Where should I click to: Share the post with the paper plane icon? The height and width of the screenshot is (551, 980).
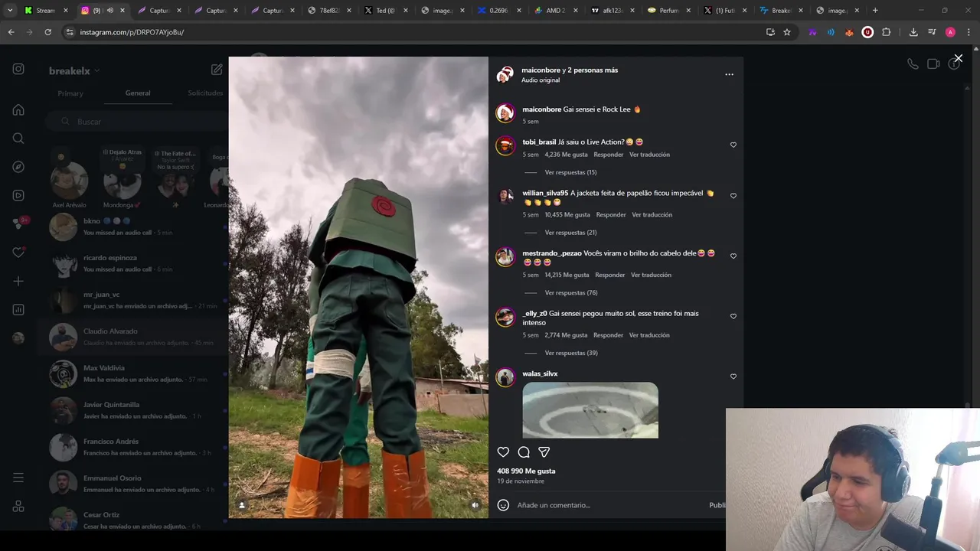544,452
